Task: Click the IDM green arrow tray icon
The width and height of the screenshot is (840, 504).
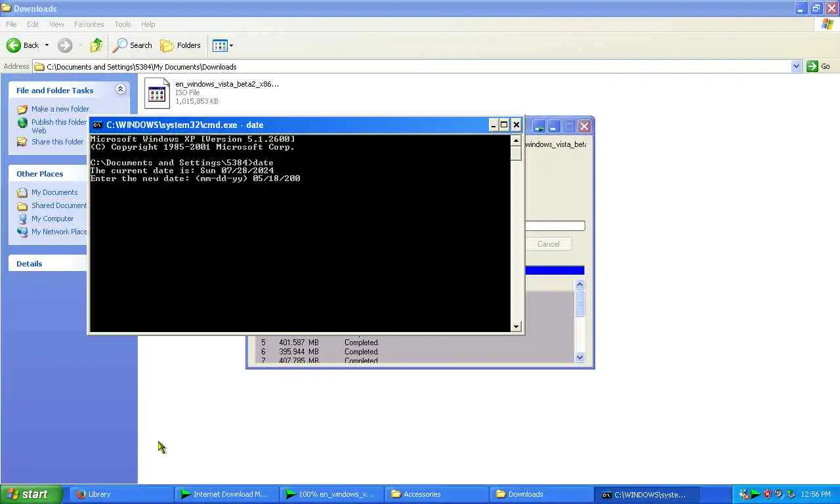Action: [755, 494]
